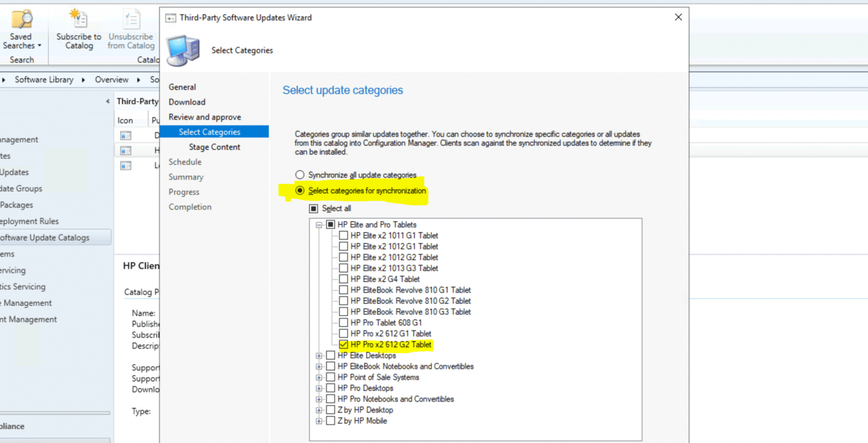Check HP Elite x2 1012 G2 Tablet
This screenshot has height=443, width=868.
(343, 257)
